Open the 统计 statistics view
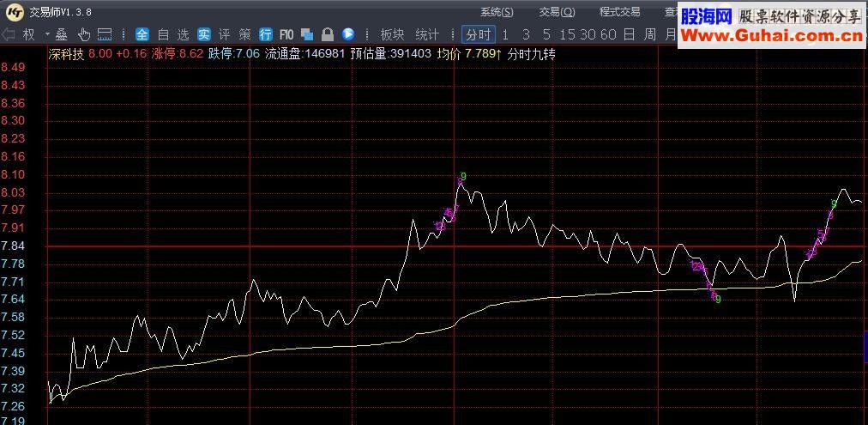The height and width of the screenshot is (425, 868). 427,35
